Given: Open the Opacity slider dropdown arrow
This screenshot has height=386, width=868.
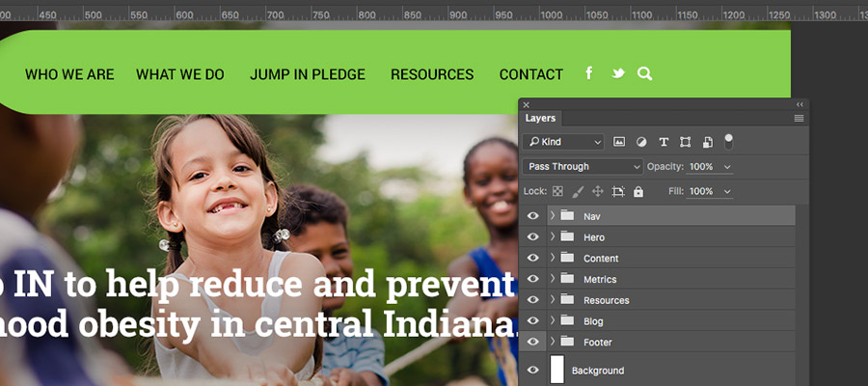Looking at the screenshot, I should (x=727, y=167).
